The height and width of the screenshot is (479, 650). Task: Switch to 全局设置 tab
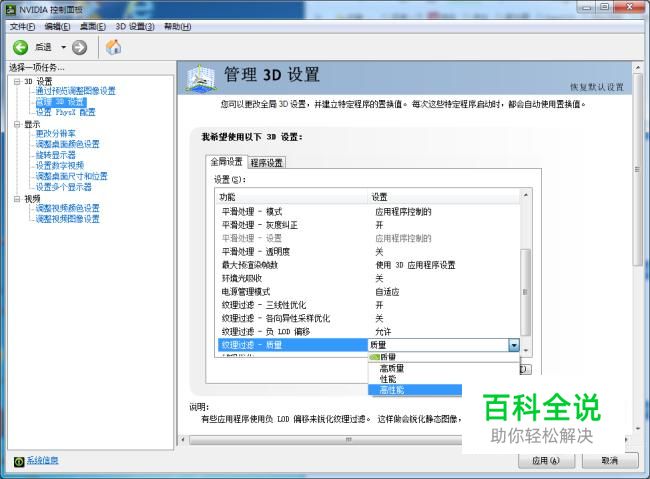coord(226,162)
